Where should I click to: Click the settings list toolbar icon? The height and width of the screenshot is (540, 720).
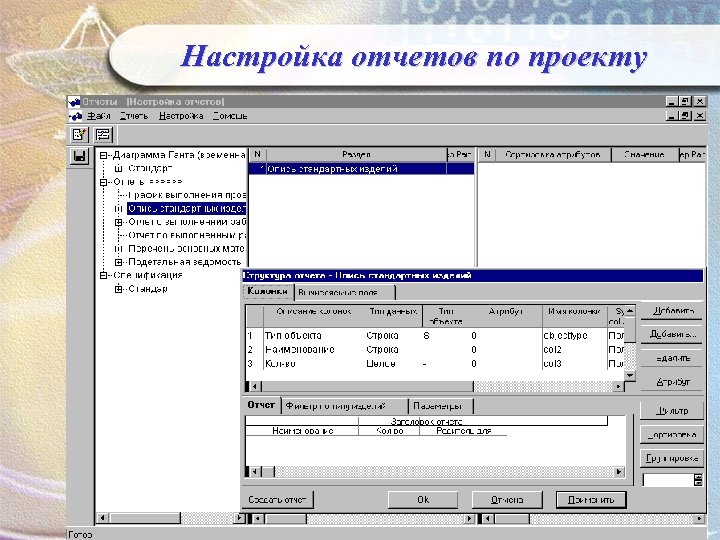tap(103, 135)
